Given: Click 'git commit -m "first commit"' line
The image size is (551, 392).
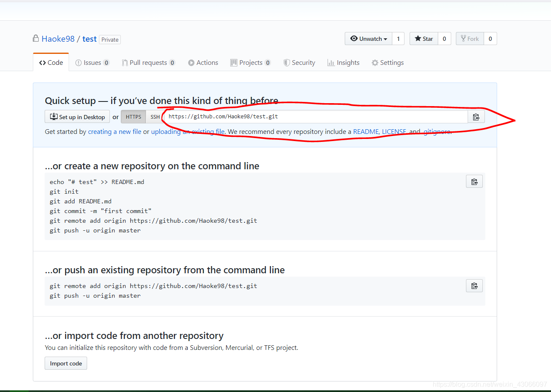Looking at the screenshot, I should point(101,211).
